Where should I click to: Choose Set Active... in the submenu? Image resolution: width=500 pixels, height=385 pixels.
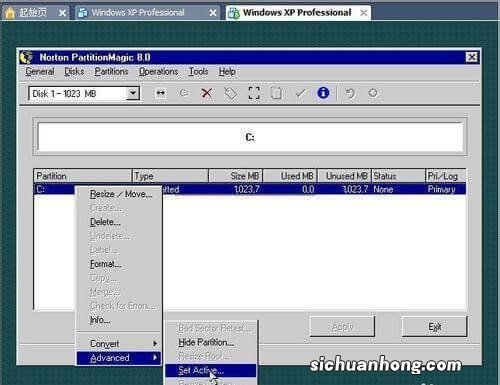pyautogui.click(x=211, y=370)
